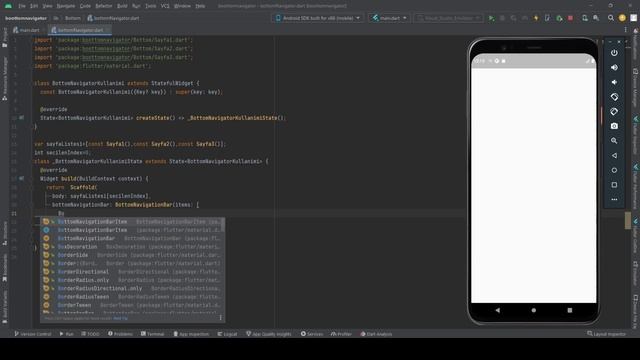Click the emulator side panel Back triangle
640x360 pixels.
click(x=614, y=156)
